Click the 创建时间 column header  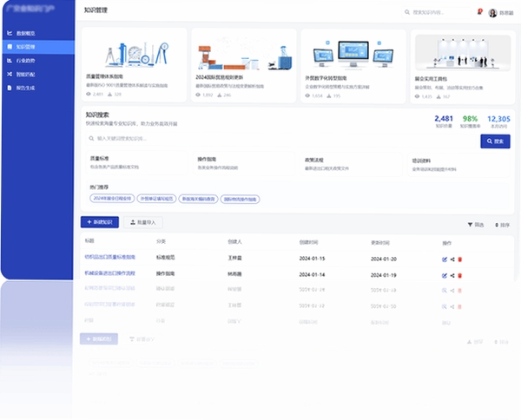(308, 242)
